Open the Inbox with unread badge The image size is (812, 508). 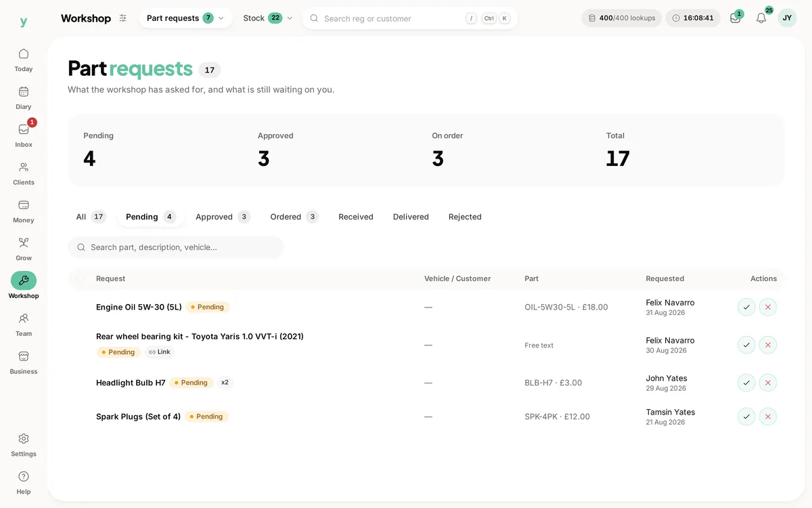[x=24, y=135]
